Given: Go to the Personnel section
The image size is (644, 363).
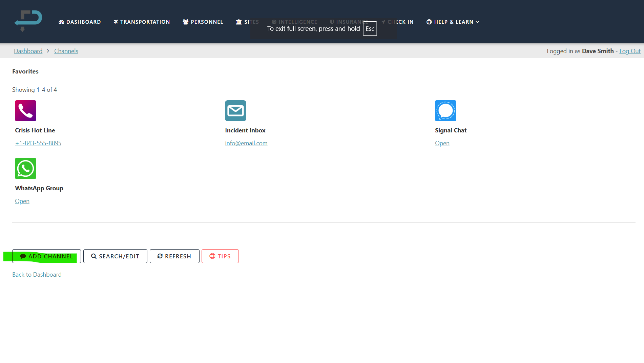Looking at the screenshot, I should tap(203, 22).
